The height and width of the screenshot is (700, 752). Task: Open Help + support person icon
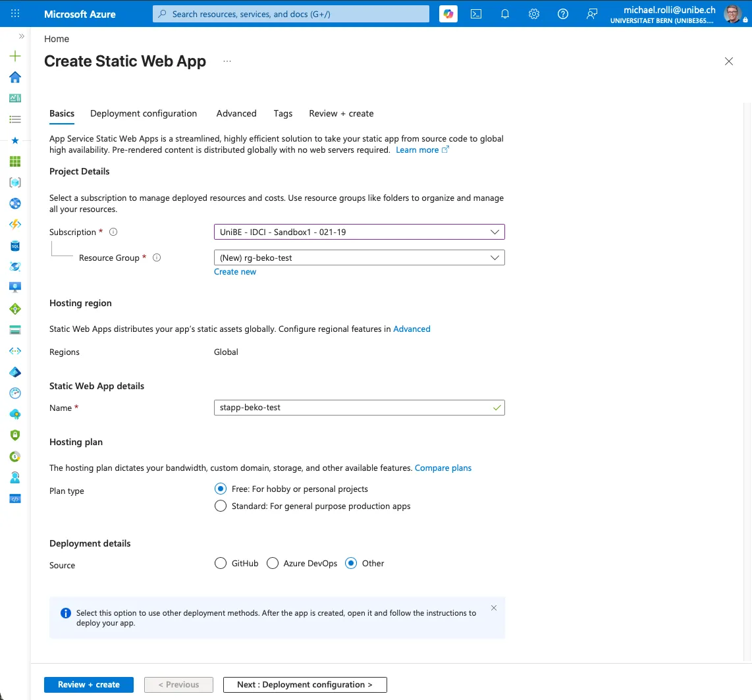(15, 477)
